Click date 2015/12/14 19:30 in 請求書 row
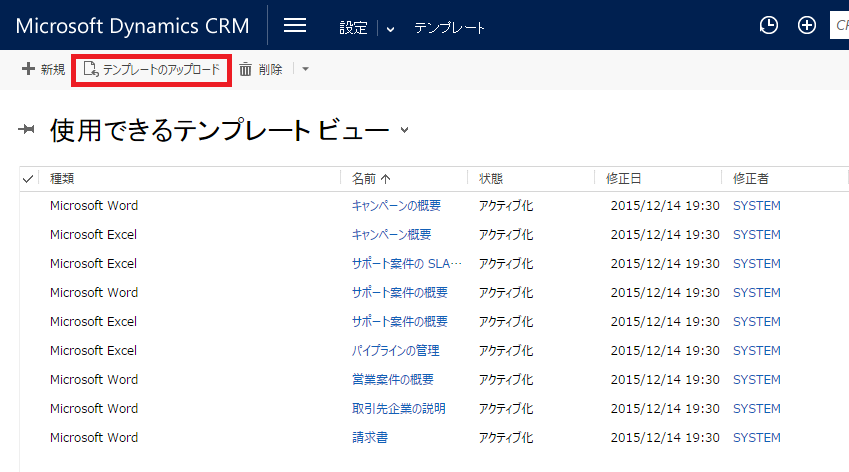The image size is (849, 472). coord(665,437)
